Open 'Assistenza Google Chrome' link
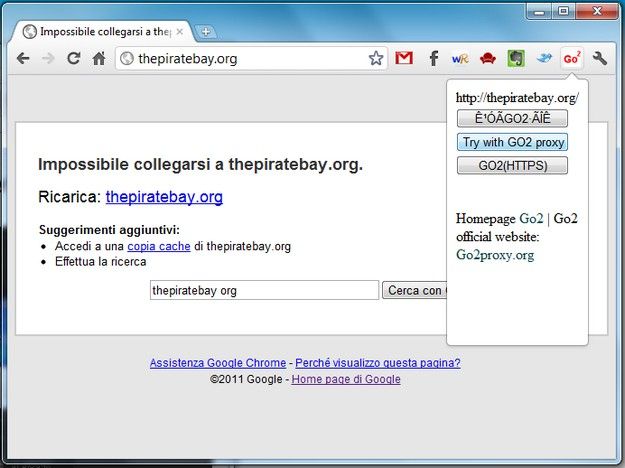Image resolution: width=625 pixels, height=468 pixels. [218, 363]
